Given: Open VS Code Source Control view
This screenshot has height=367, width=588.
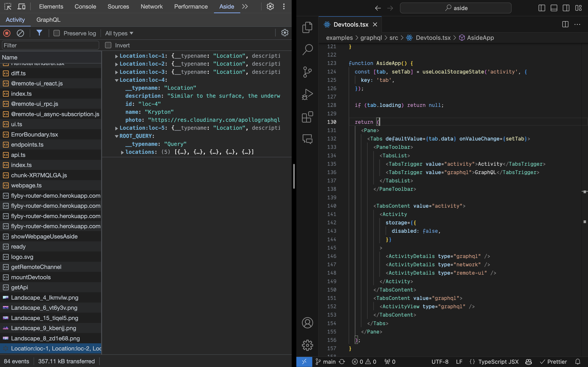Looking at the screenshot, I should point(307,72).
